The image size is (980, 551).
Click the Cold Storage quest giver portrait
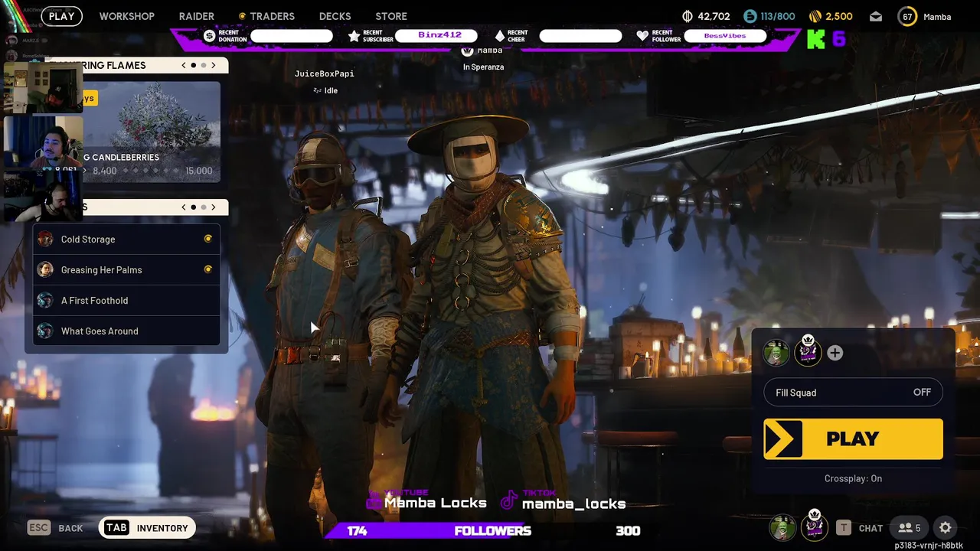click(x=45, y=239)
